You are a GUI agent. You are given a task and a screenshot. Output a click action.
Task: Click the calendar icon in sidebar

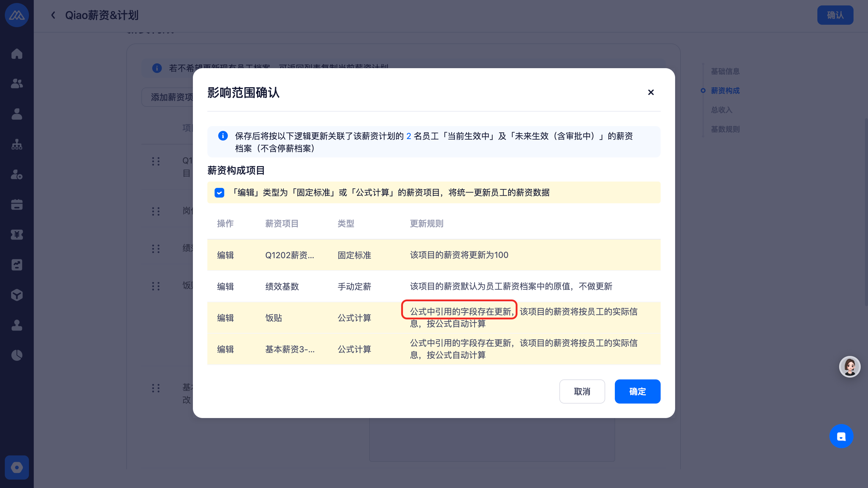tap(17, 204)
